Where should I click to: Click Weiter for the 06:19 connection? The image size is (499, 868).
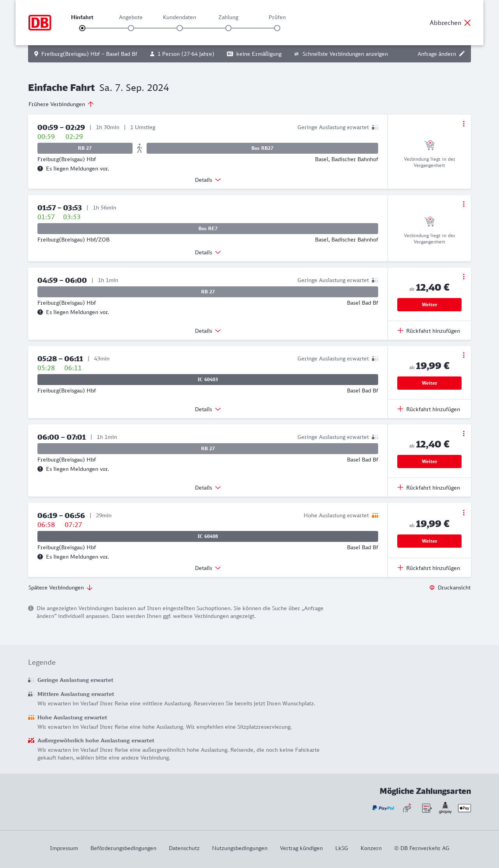(429, 541)
